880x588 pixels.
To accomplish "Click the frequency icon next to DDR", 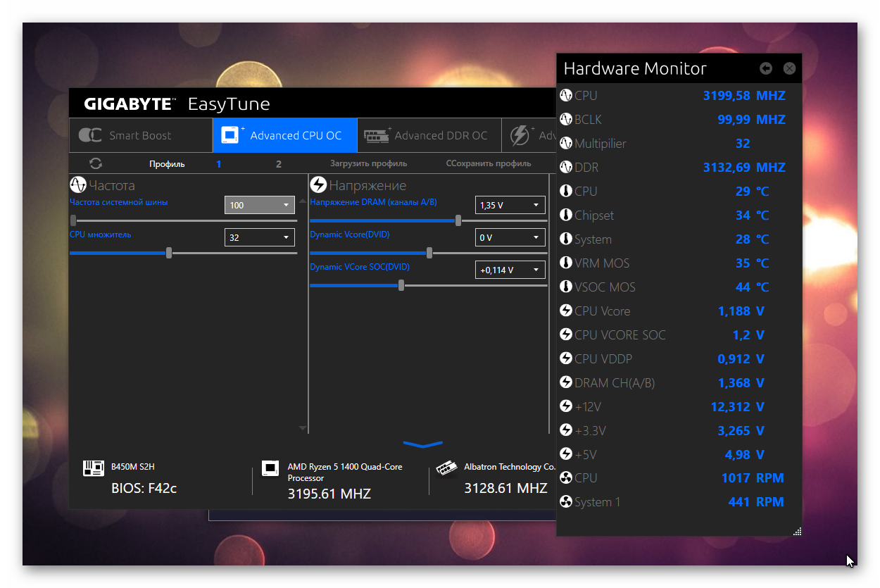I will [x=565, y=168].
